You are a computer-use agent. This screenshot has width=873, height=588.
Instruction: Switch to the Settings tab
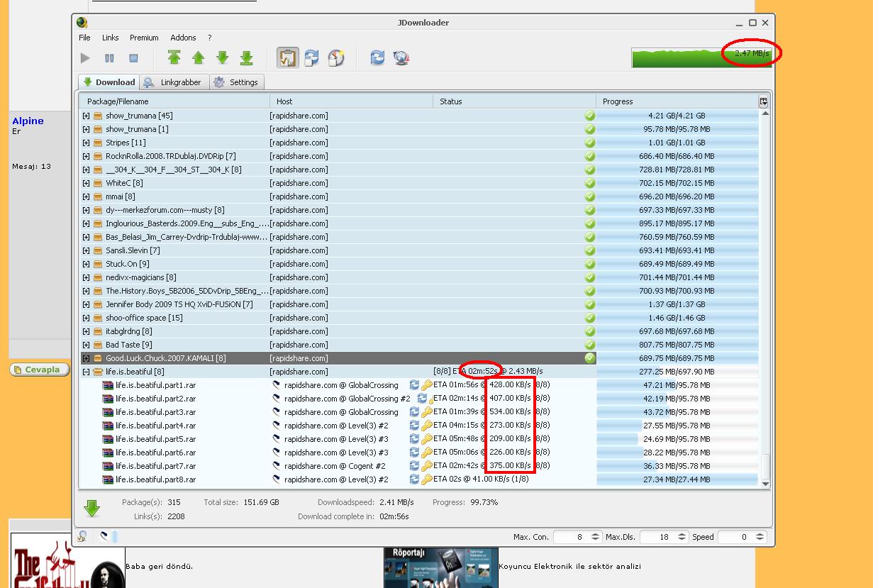(x=236, y=82)
